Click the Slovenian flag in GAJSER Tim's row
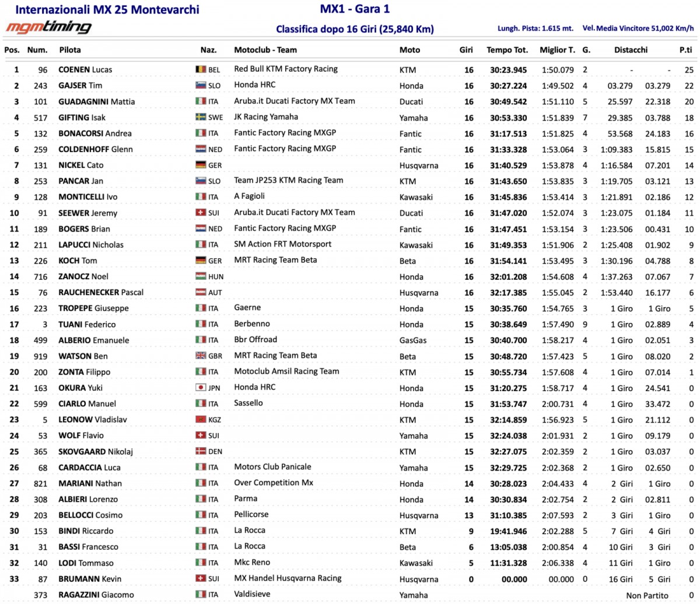The width and height of the screenshot is (700, 604). (201, 86)
